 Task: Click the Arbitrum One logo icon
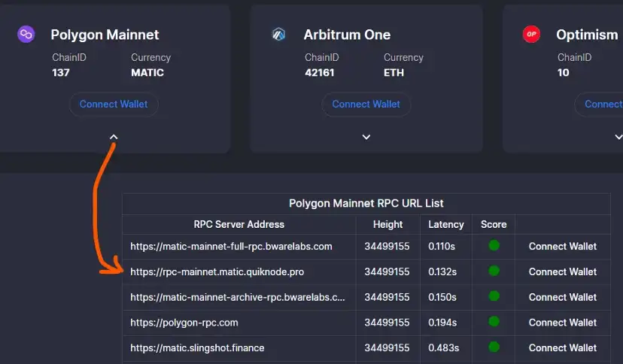pos(278,34)
